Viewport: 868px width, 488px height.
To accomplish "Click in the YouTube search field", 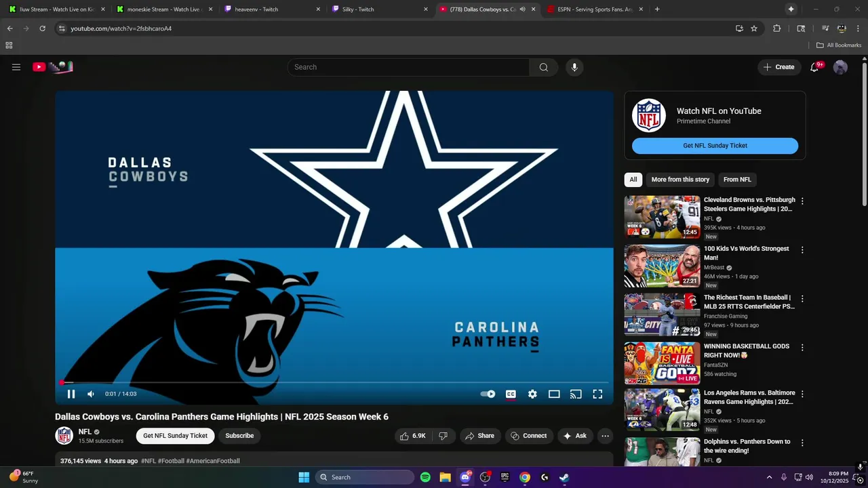I will click(x=409, y=67).
